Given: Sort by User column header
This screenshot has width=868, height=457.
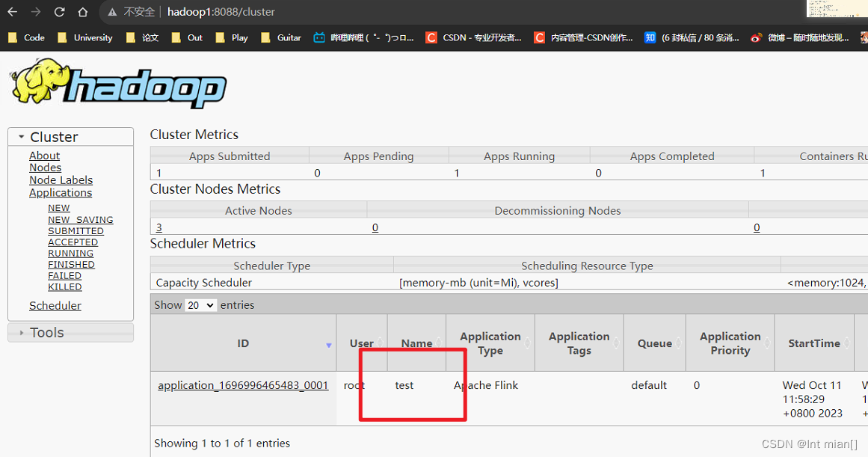Looking at the screenshot, I should [x=362, y=343].
